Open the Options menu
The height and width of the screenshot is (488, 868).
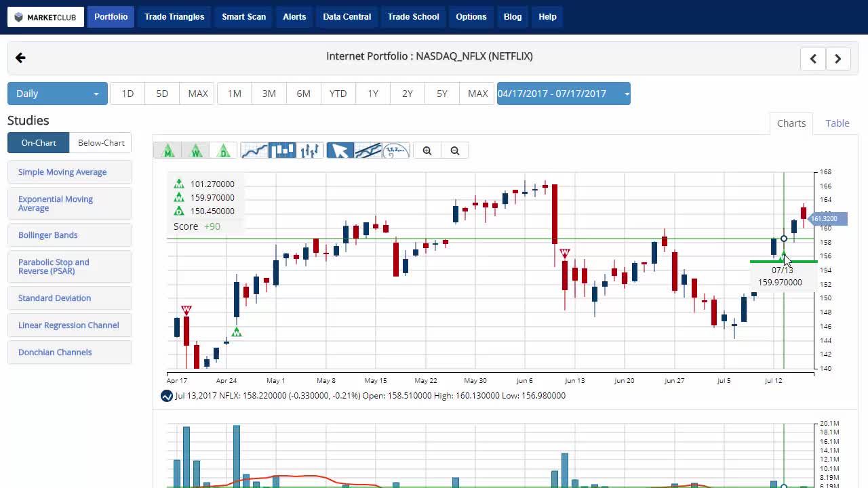pos(471,17)
